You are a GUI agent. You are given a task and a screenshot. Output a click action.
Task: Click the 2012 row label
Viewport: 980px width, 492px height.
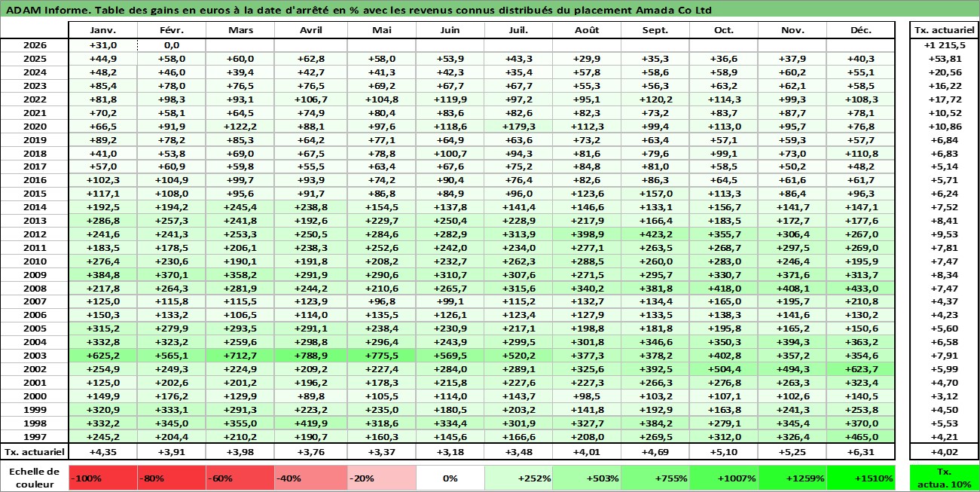[35, 234]
